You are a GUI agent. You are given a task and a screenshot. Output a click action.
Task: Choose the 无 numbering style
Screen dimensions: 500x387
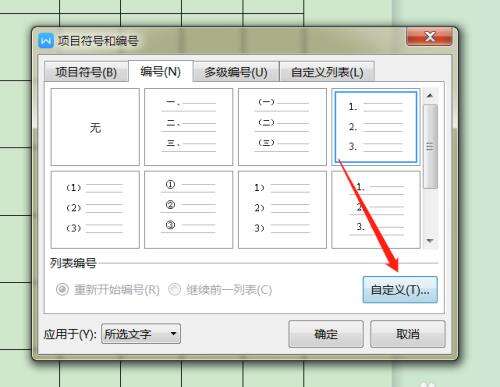point(95,127)
